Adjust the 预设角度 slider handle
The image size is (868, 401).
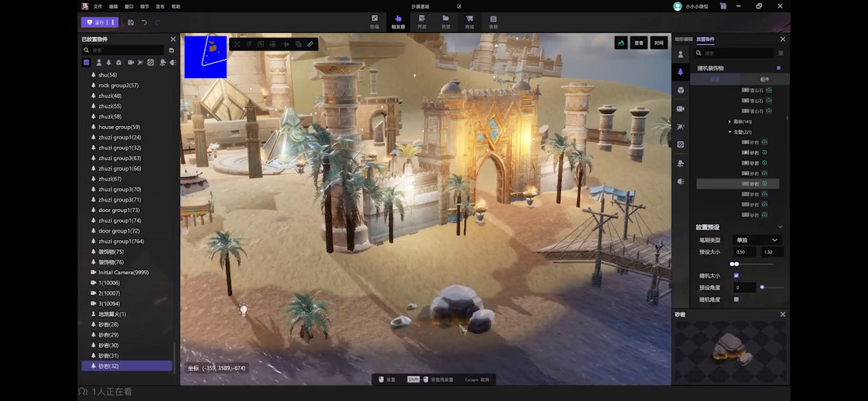tap(762, 287)
